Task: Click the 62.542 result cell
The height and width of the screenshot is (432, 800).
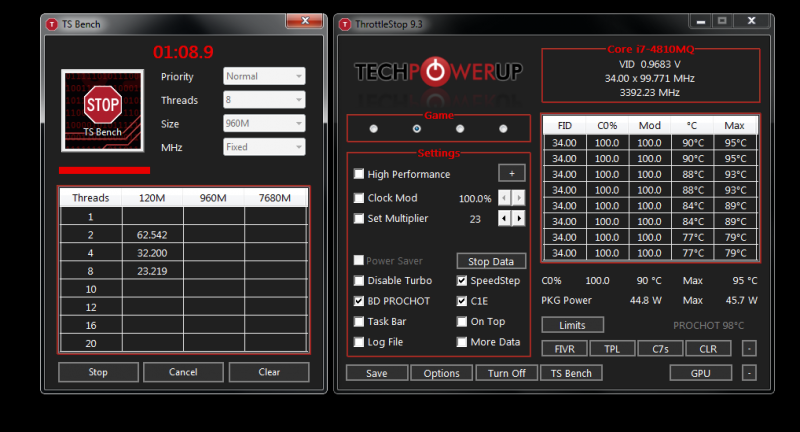Action: 152,235
